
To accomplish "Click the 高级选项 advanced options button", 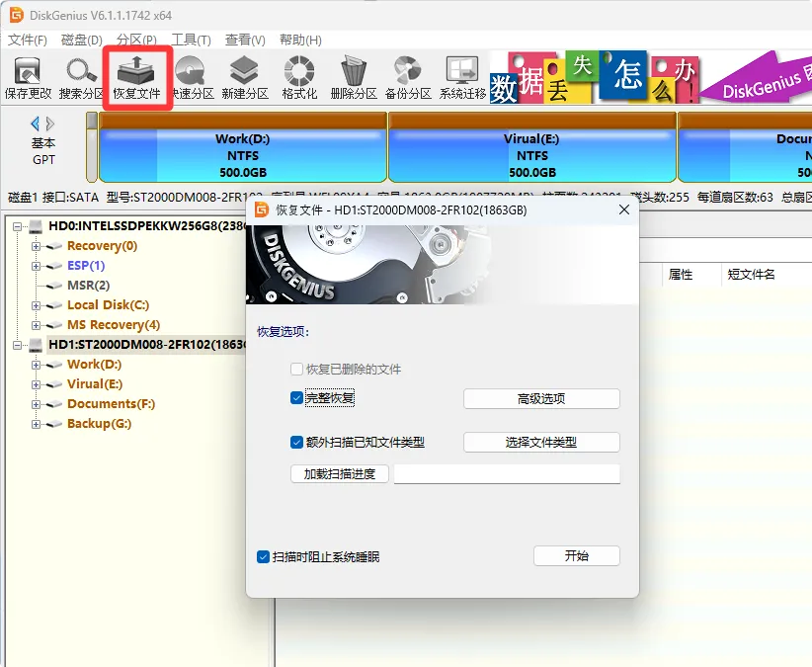I will pyautogui.click(x=541, y=399).
